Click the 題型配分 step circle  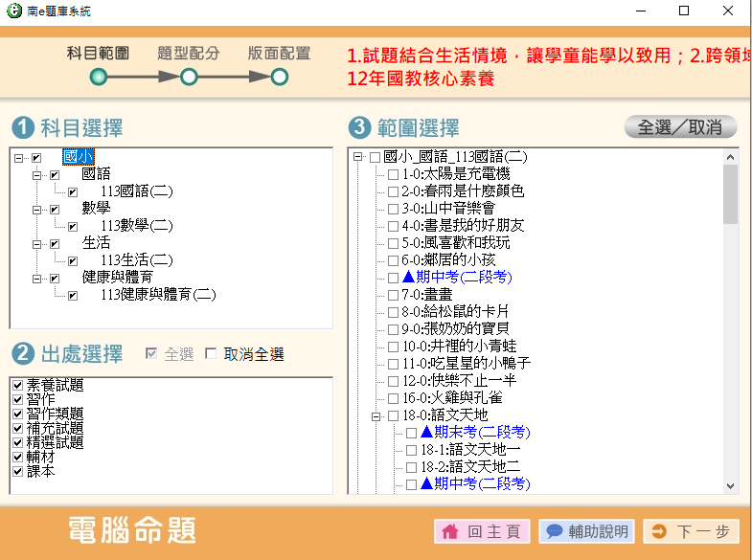point(189,77)
